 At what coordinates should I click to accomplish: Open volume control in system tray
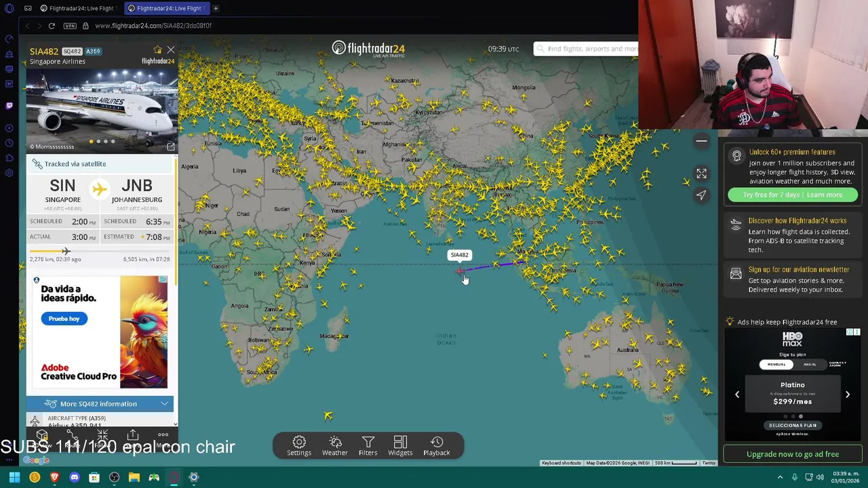821,478
